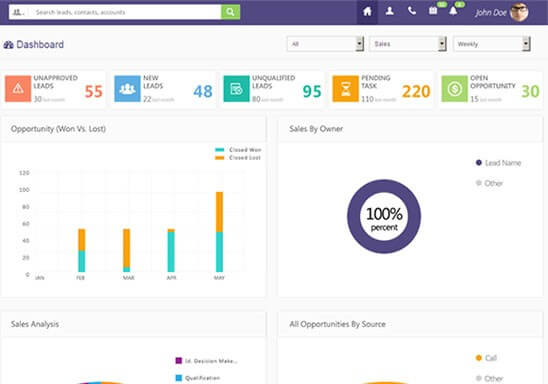Toggle the Closed Lost legend entry
This screenshot has height=384, width=548.
[238, 158]
